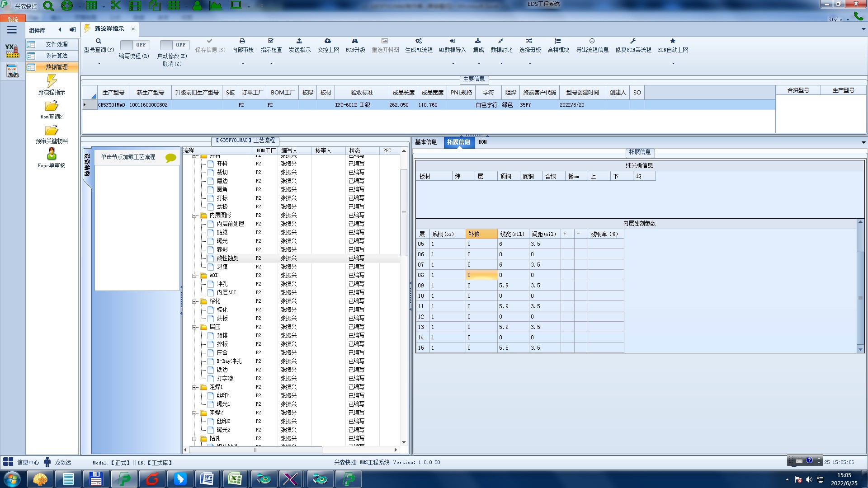The height and width of the screenshot is (488, 868).
Task: Select the 酸性蚀刻 process node
Action: click(x=227, y=258)
